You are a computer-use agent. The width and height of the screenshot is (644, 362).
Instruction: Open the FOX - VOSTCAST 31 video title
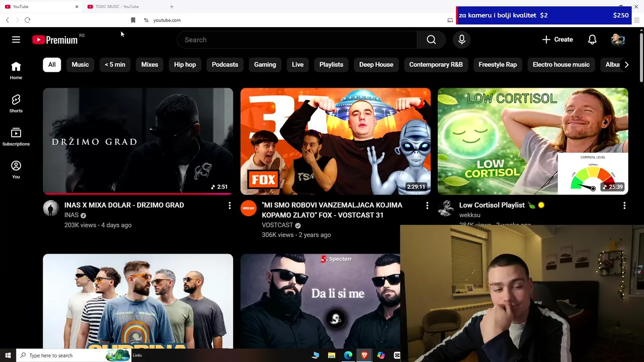point(332,210)
